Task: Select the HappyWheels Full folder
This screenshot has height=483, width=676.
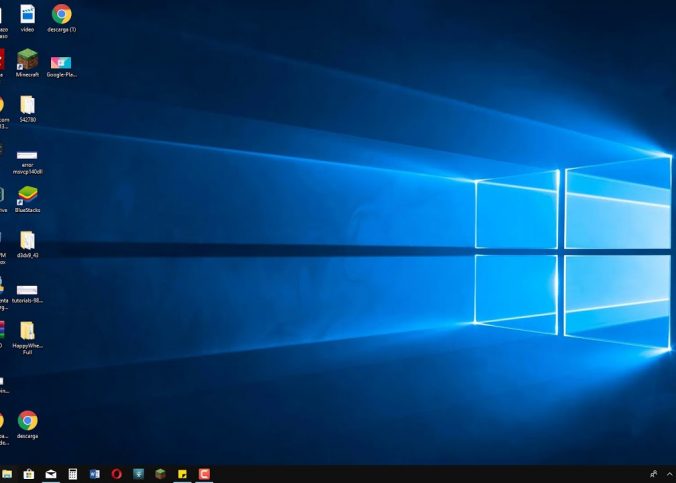Action: click(x=27, y=331)
